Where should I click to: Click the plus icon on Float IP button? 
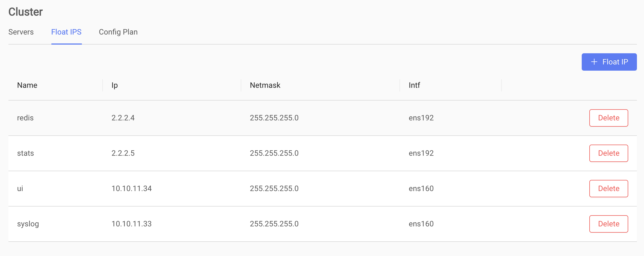tap(594, 62)
